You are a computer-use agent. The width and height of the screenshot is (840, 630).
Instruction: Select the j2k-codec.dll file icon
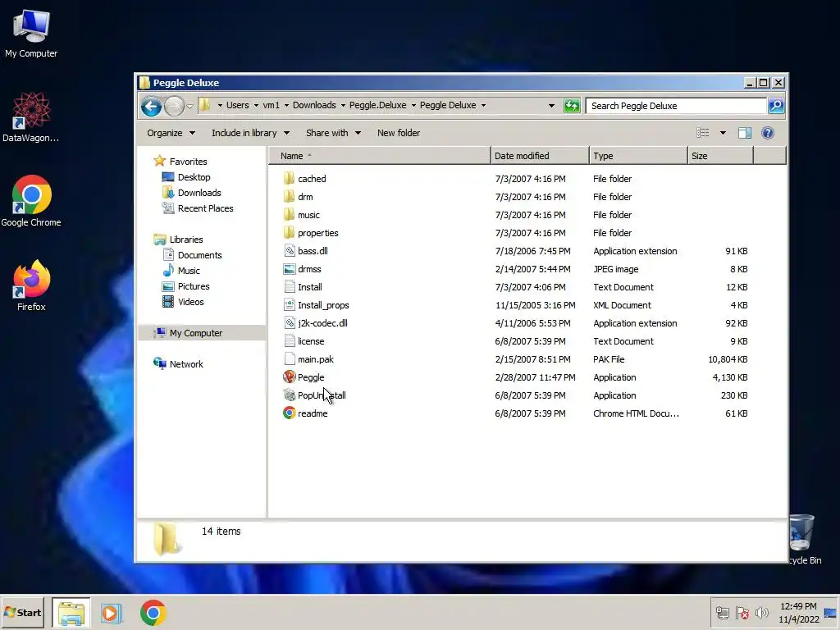290,323
